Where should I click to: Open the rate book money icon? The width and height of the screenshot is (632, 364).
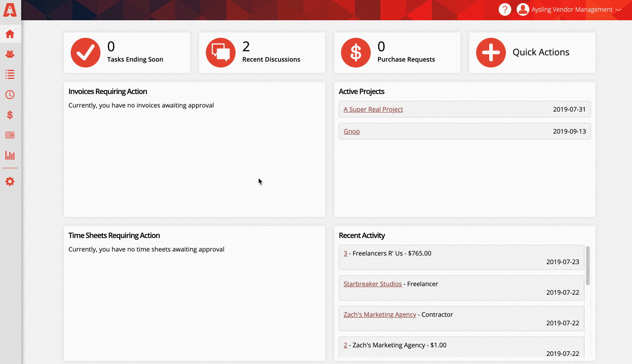(10, 135)
